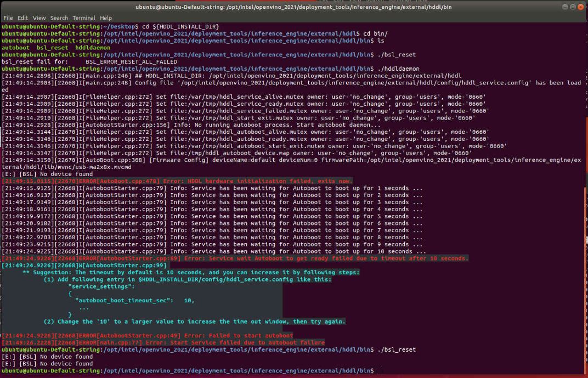The height and width of the screenshot is (378, 588).
Task: Click the 'boot up for 8 seconds' log line
Action: coord(212,238)
